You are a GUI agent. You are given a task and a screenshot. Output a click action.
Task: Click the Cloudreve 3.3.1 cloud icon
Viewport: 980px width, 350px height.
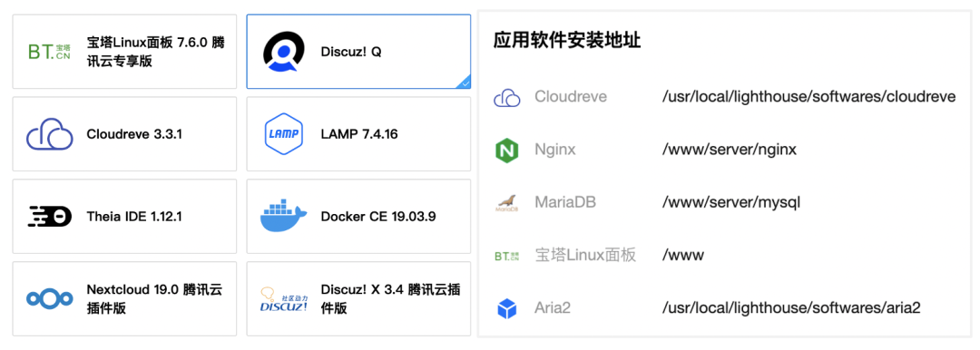(x=49, y=134)
